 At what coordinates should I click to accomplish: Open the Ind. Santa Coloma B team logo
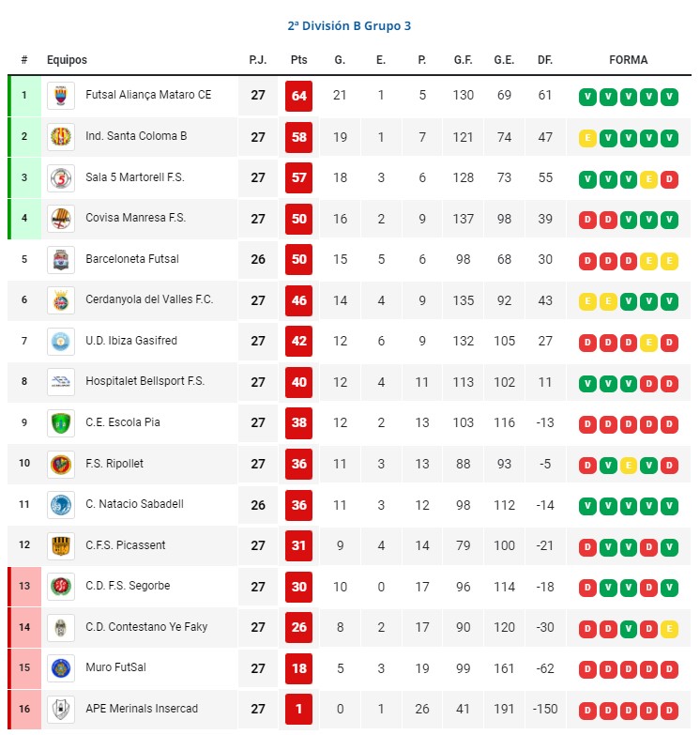(61, 137)
